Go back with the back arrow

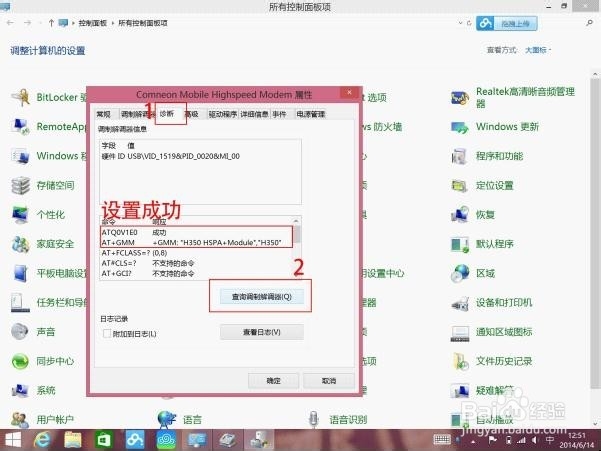coord(10,23)
